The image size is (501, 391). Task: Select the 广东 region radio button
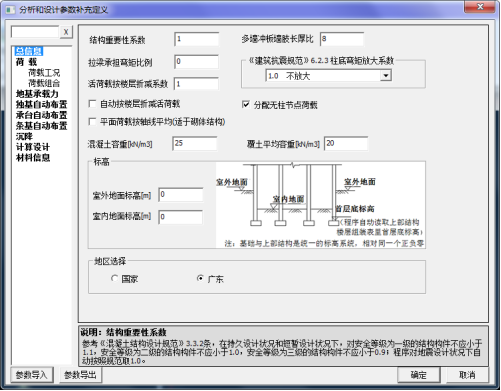(200, 278)
